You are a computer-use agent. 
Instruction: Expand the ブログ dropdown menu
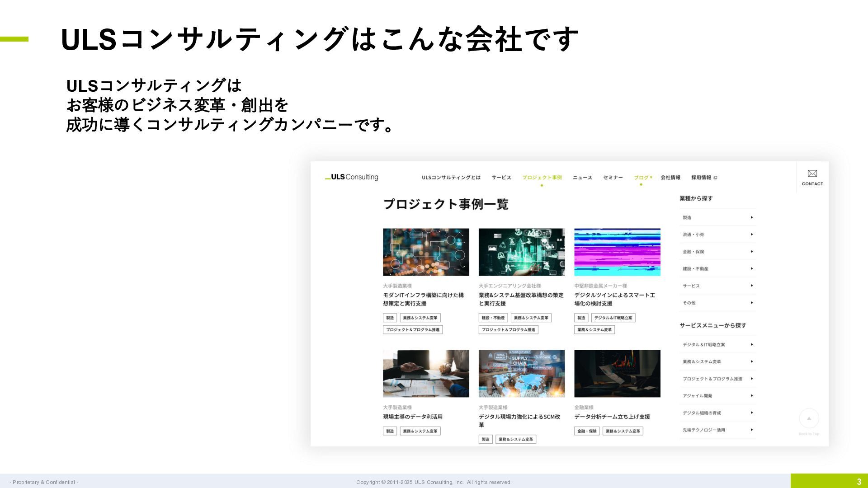[x=643, y=178]
